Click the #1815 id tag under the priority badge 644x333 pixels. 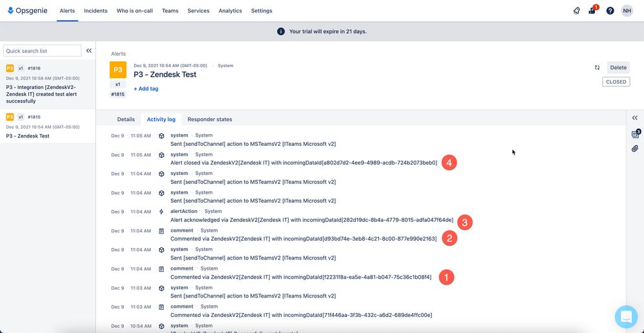[x=118, y=94]
